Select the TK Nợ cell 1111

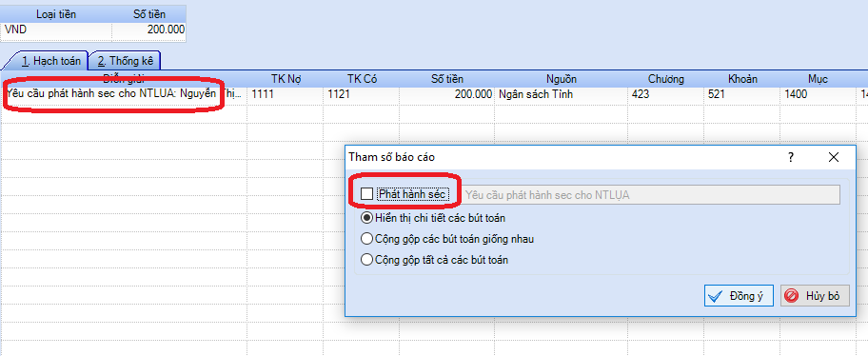click(286, 95)
